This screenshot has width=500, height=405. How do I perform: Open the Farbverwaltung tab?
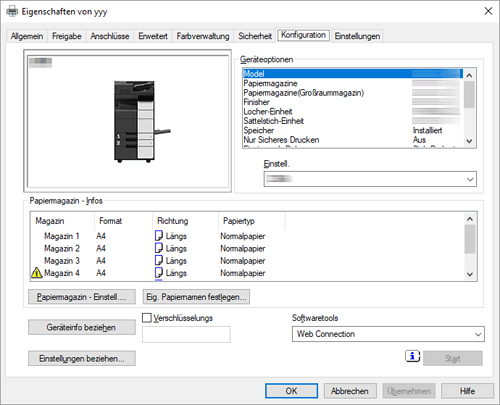pos(203,36)
